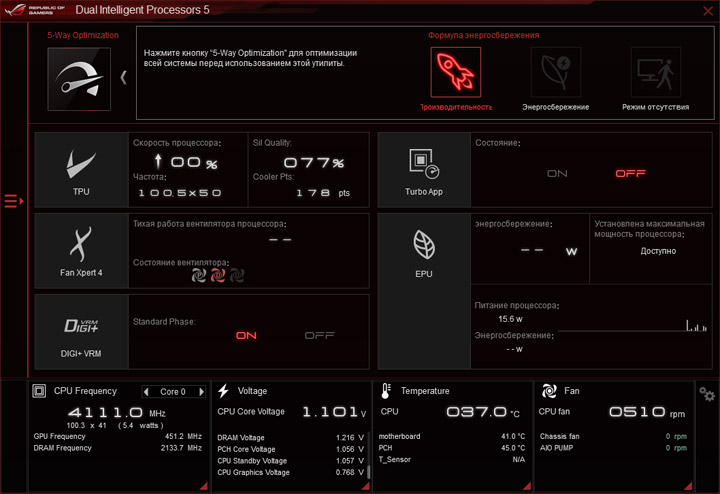Expand the Temperature panel corner triangle

(527, 486)
